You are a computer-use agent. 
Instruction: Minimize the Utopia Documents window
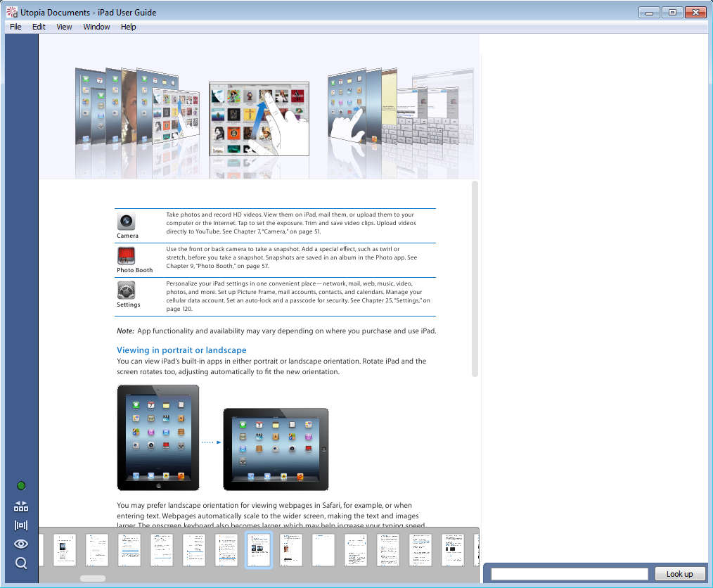coord(649,13)
